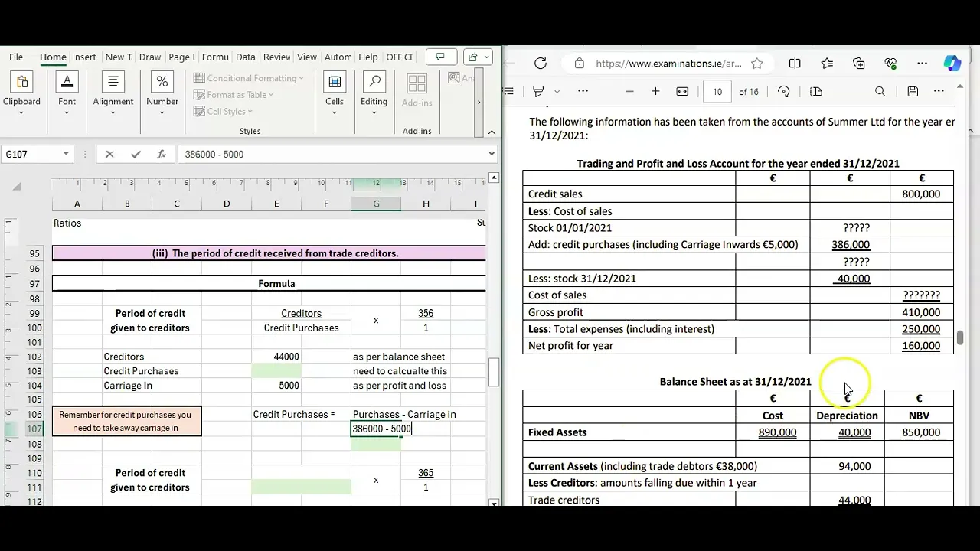This screenshot has width=980, height=551.
Task: Open Copilot in browser
Action: [x=952, y=64]
